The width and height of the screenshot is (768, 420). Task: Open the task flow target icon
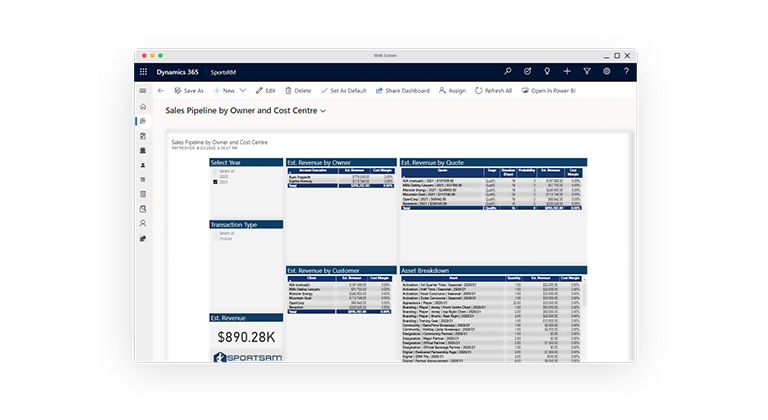pyautogui.click(x=528, y=72)
